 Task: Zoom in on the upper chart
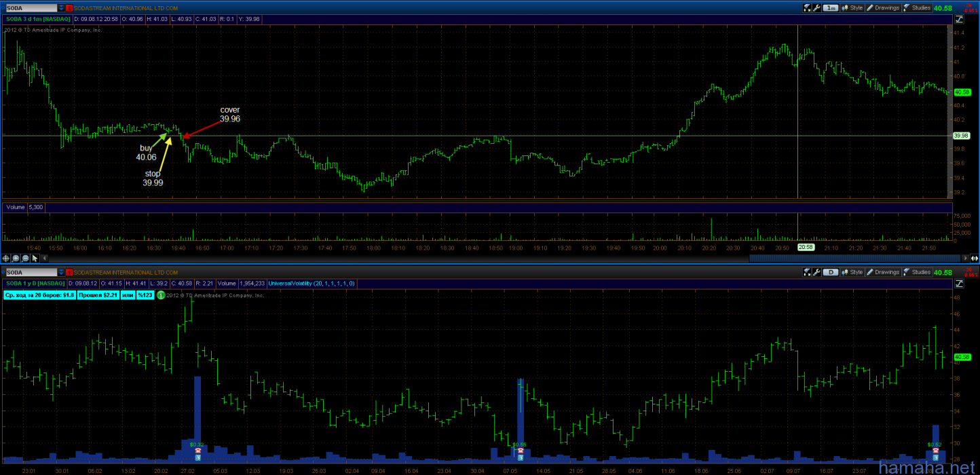(16, 259)
